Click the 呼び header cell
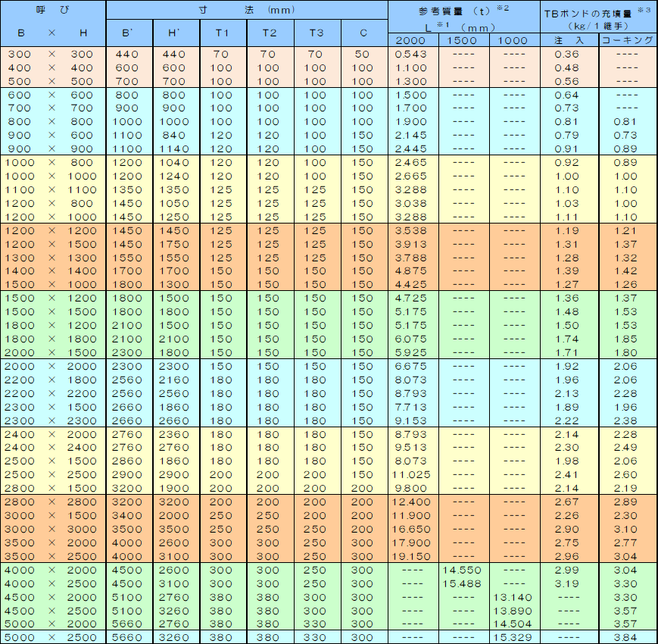Image resolution: width=658 pixels, height=644 pixels. pyautogui.click(x=52, y=11)
